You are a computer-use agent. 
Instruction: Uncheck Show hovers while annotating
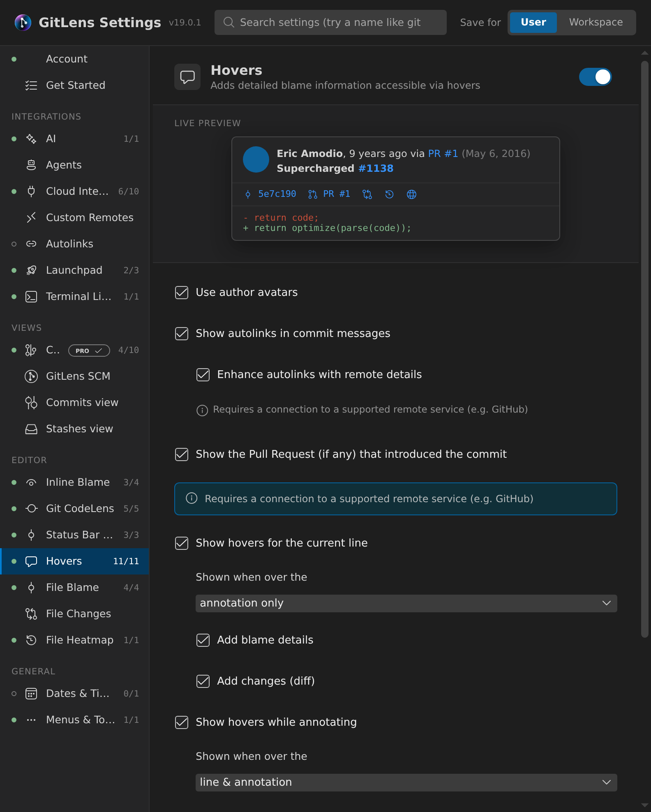[x=182, y=722]
